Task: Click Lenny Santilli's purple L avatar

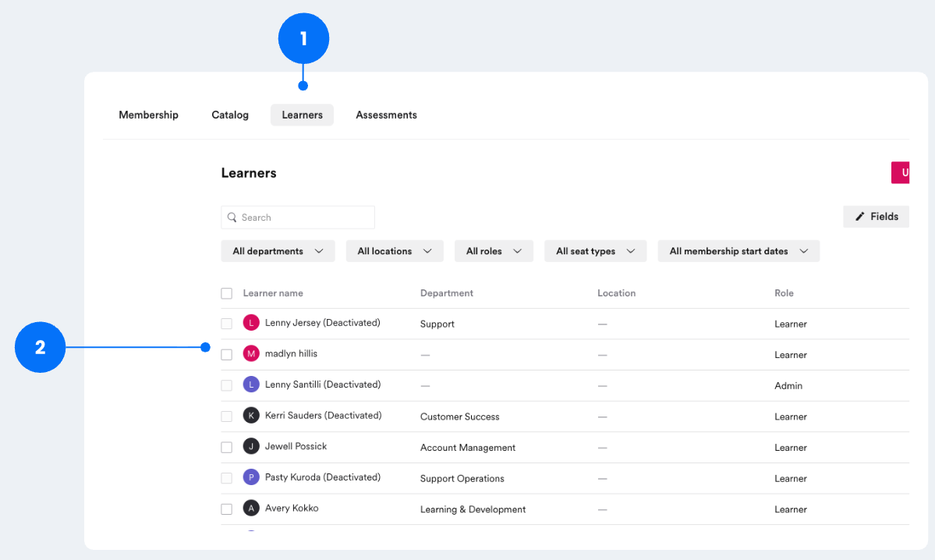Action: 251,385
